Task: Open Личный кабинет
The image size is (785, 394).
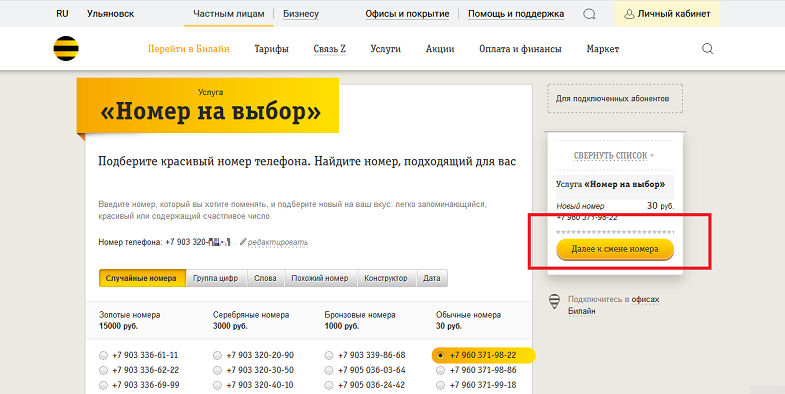Action: click(x=667, y=14)
